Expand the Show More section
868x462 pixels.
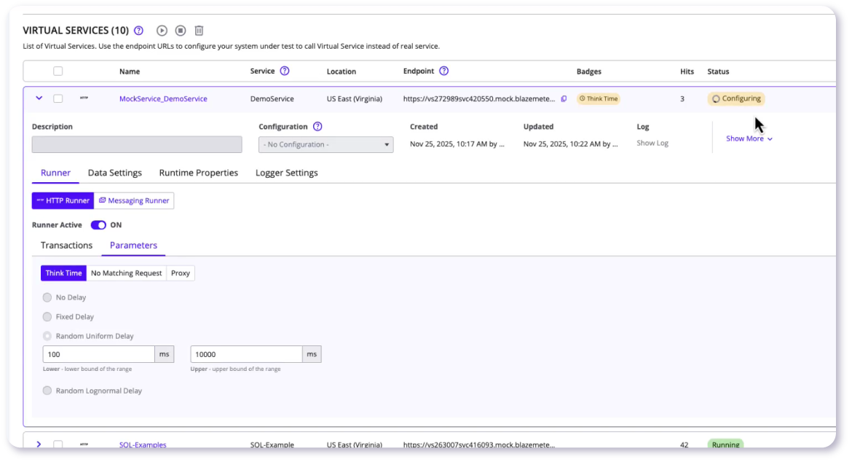749,138
